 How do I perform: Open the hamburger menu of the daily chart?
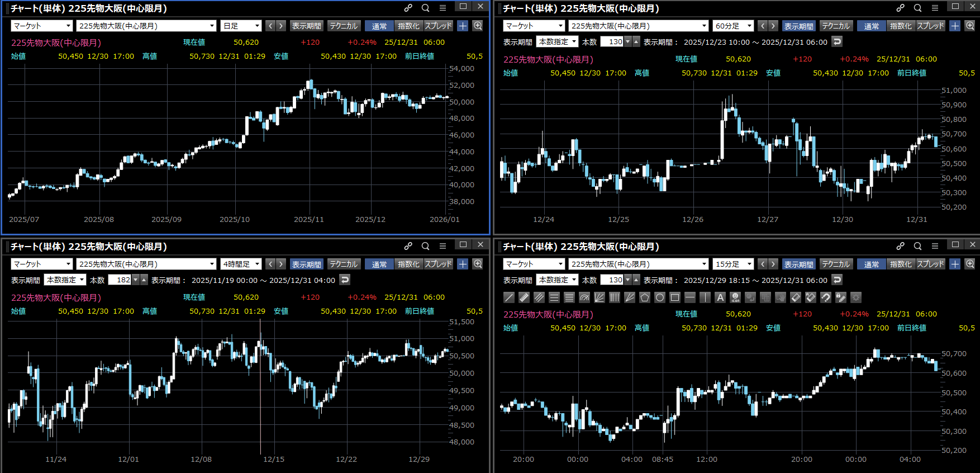[443, 8]
